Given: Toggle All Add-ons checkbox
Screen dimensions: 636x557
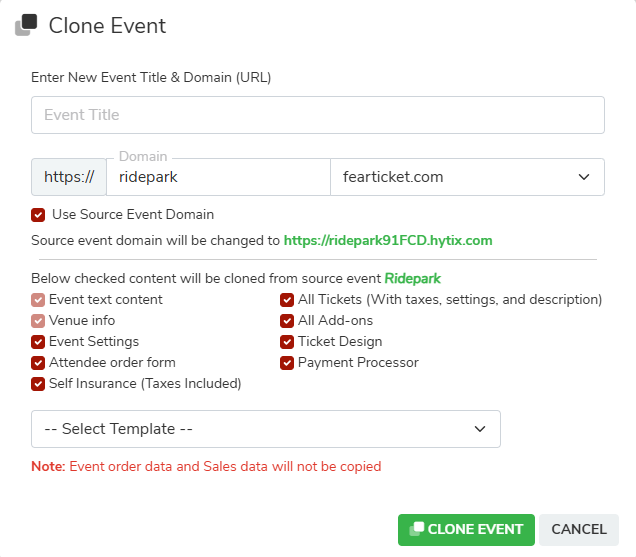Looking at the screenshot, I should tap(287, 321).
